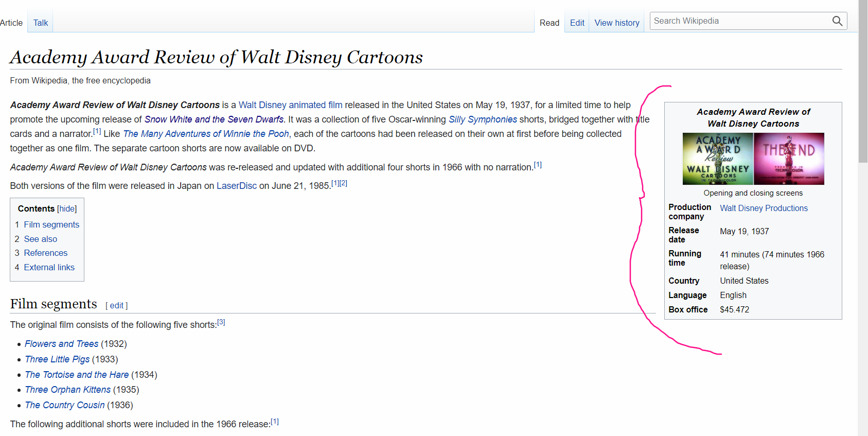The width and height of the screenshot is (868, 436).
Task: Open Three Little Pigs article
Action: tap(57, 359)
